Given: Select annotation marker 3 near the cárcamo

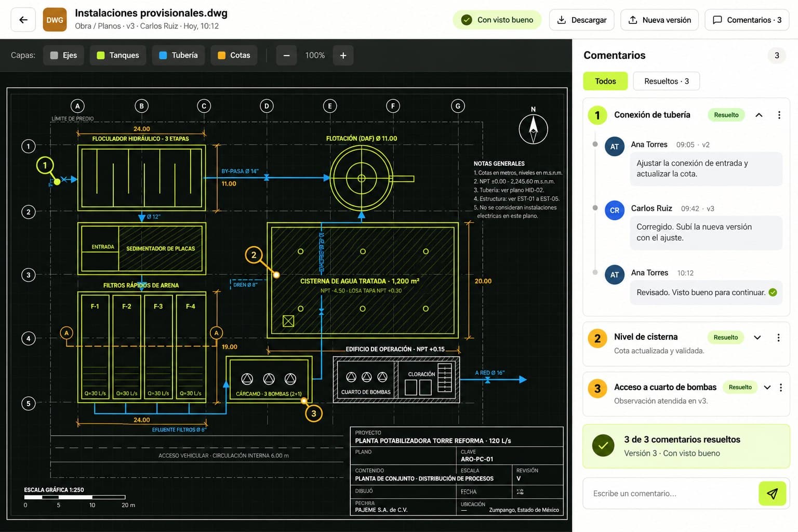Looking at the screenshot, I should pyautogui.click(x=314, y=414).
